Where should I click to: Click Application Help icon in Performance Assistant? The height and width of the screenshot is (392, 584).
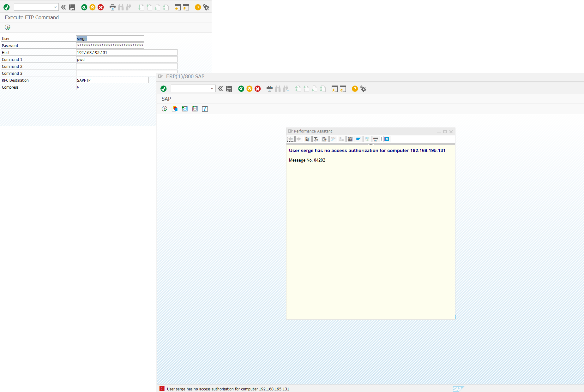[307, 139]
